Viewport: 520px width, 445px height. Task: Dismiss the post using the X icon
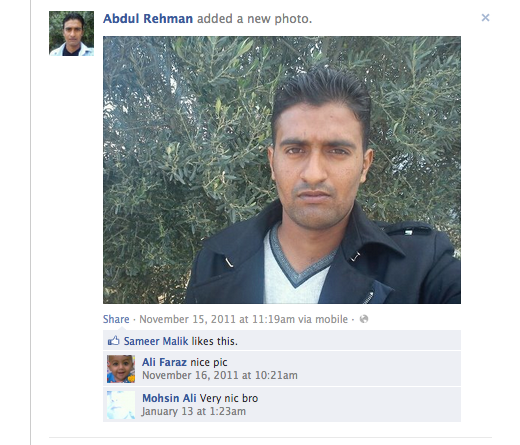tap(485, 18)
